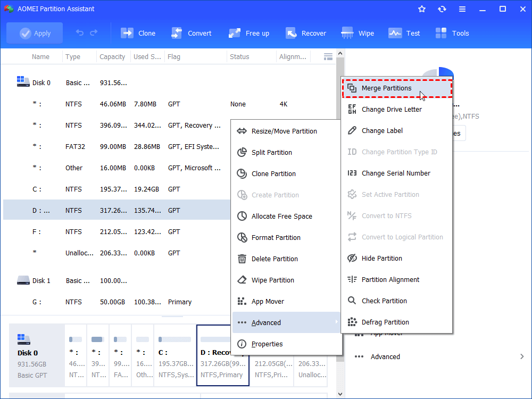This screenshot has width=532, height=399.
Task: Select the 46.06MB NTFS partition row
Action: pyautogui.click(x=168, y=104)
